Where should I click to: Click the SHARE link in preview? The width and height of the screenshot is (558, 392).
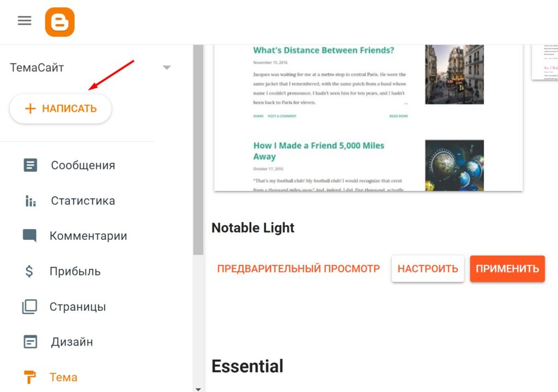(258, 116)
